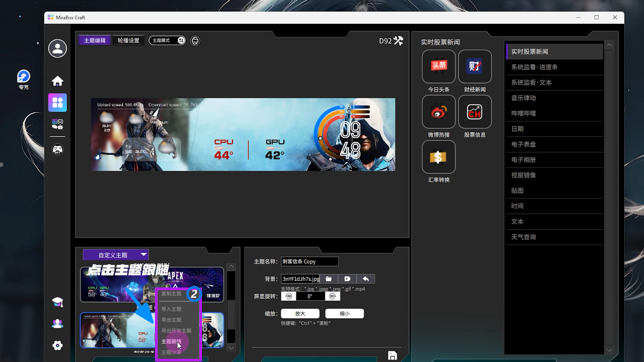Image resolution: width=644 pixels, height=362 pixels.
Task: Choose 导出所有主题 from context menu
Action: pyautogui.click(x=176, y=330)
